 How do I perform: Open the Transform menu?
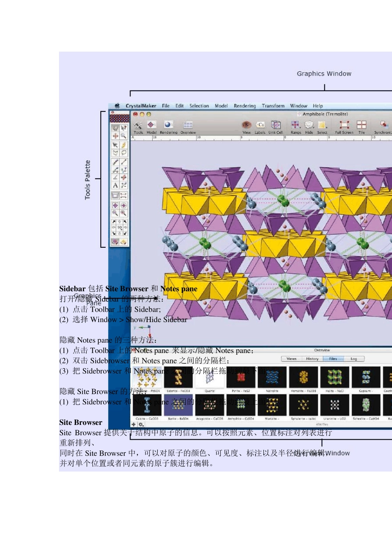273,106
